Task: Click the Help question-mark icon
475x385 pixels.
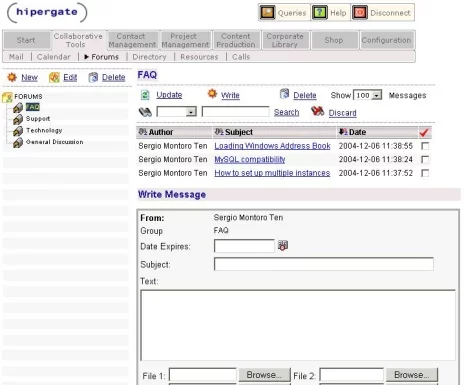Action: (x=319, y=13)
